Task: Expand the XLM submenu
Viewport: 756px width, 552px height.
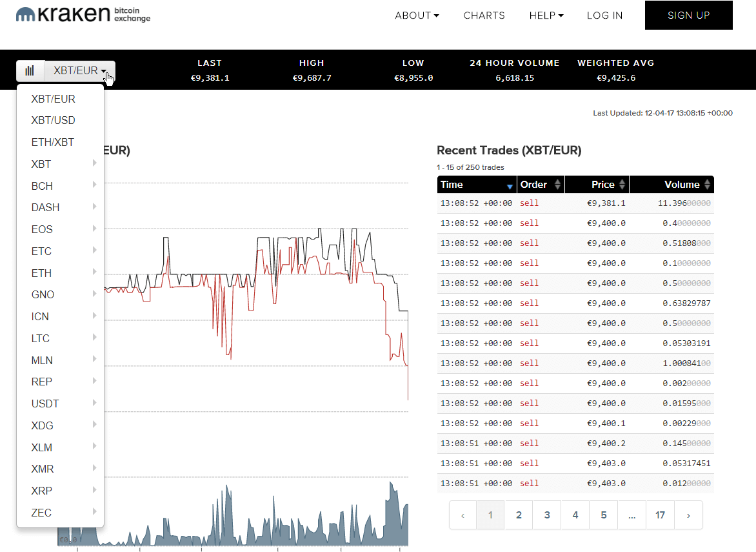Action: (60, 447)
